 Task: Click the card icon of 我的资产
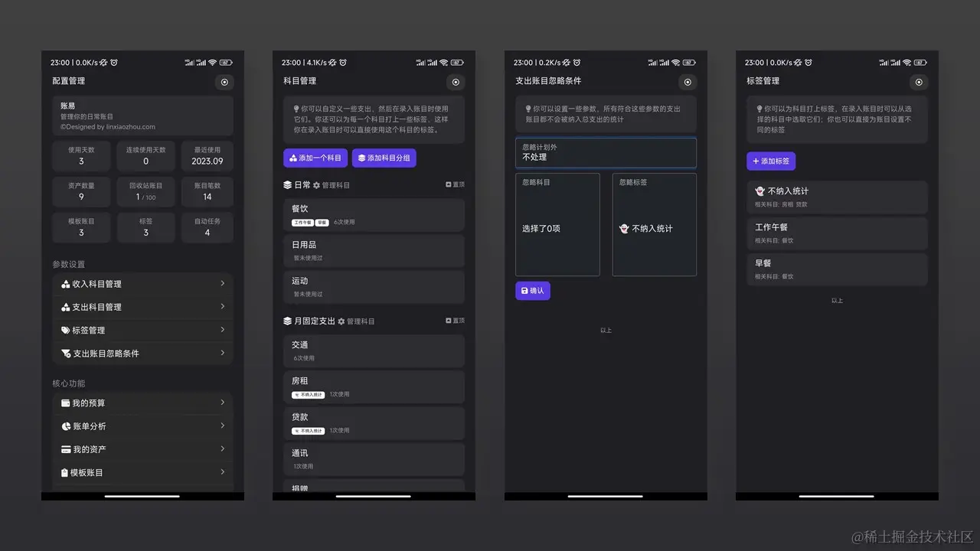coord(66,449)
